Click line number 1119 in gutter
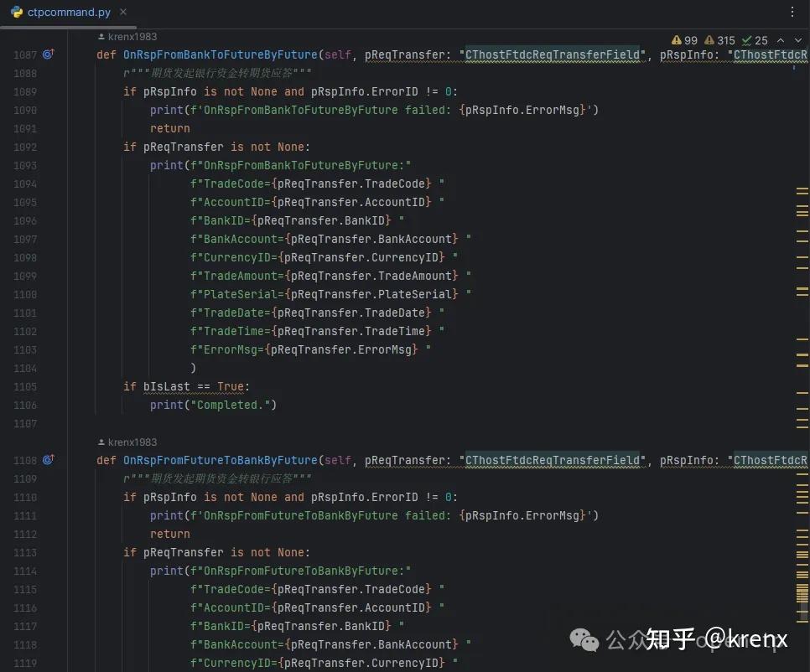This screenshot has width=810, height=672. coord(25,664)
